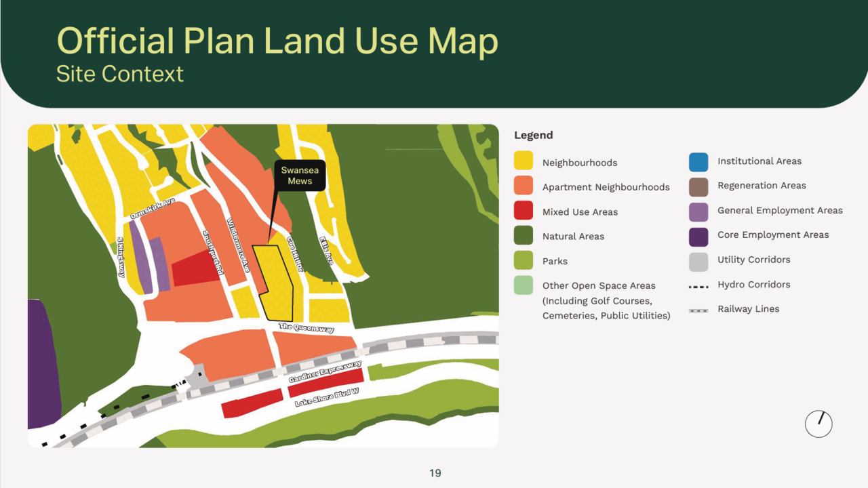Select the brown Regeneration Areas swatch

coord(698,186)
